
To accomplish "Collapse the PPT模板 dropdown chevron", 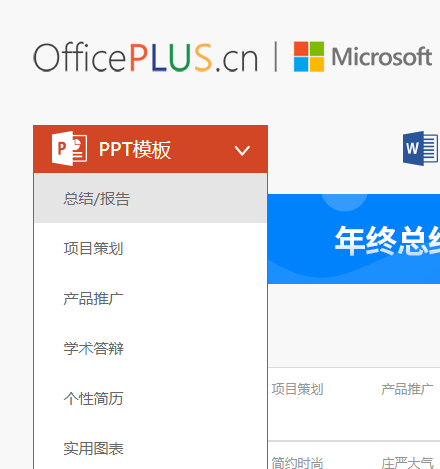I will pos(242,150).
